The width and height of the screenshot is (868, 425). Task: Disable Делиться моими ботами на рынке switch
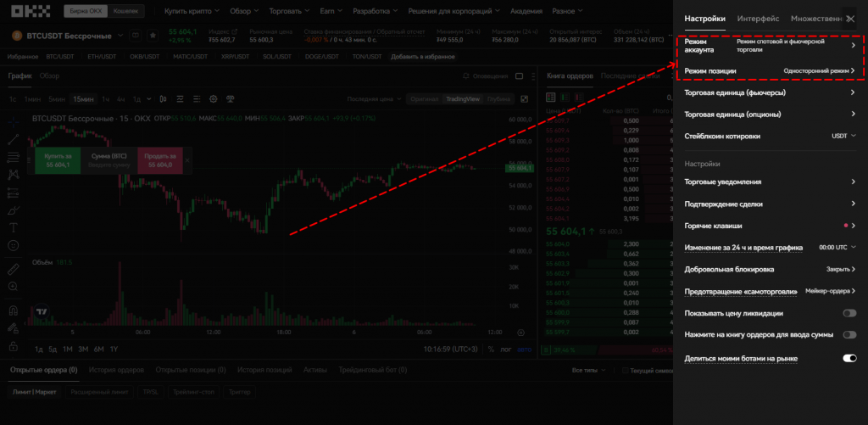pyautogui.click(x=849, y=359)
